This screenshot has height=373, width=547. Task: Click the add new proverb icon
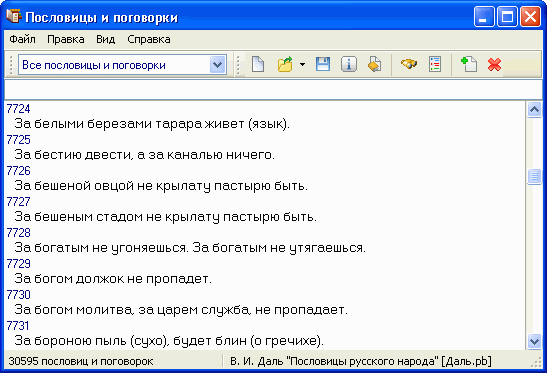(469, 65)
